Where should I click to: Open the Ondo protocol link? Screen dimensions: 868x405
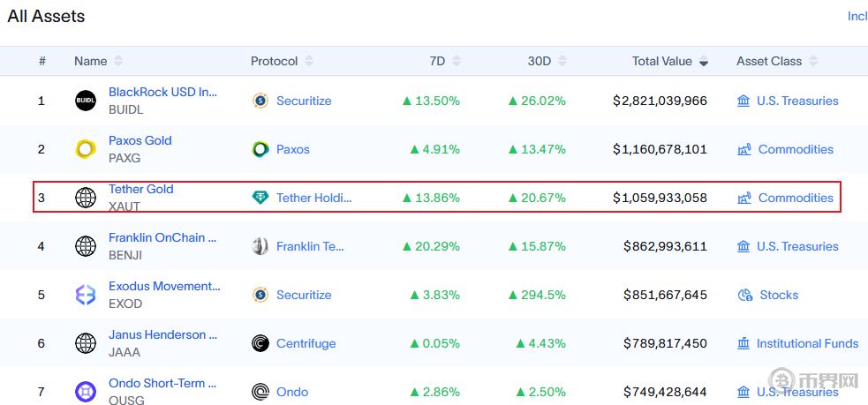click(x=292, y=392)
